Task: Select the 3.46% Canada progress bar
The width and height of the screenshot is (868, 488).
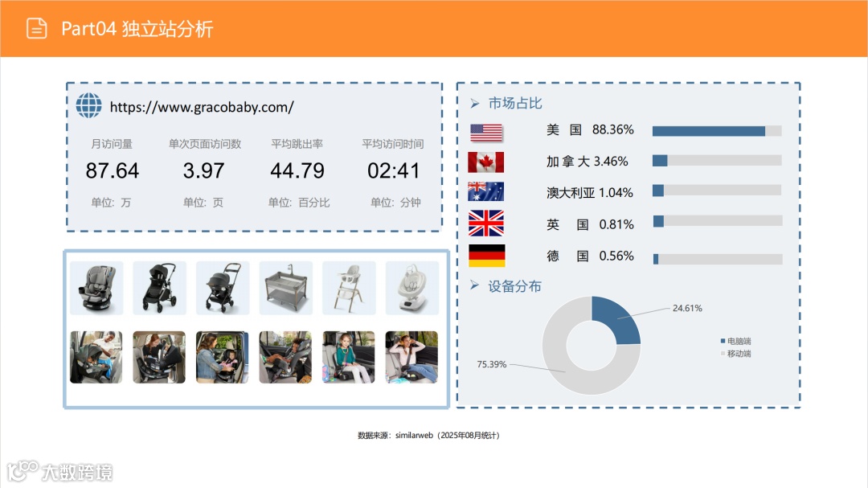Action: point(717,161)
